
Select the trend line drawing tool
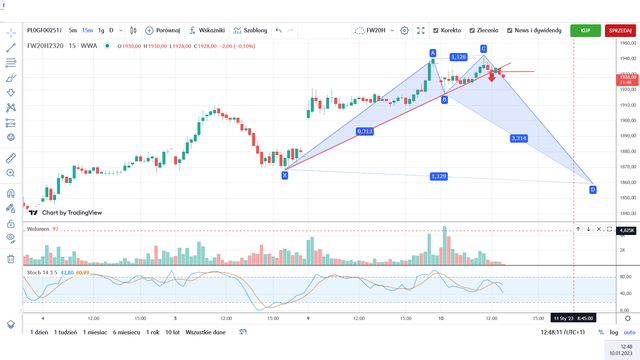(x=11, y=48)
